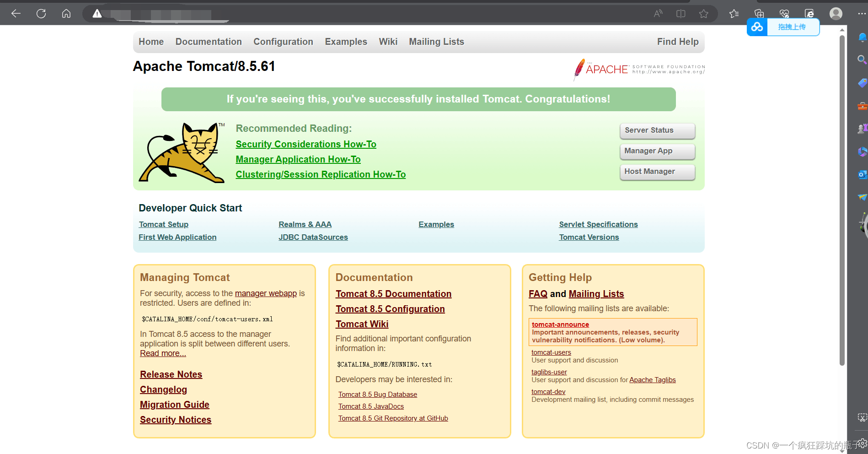This screenshot has width=868, height=454.
Task: Open the Collections icon
Action: 759,14
